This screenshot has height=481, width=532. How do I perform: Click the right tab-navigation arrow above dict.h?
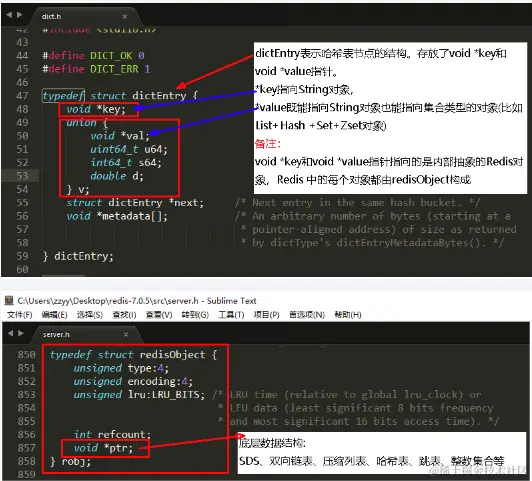point(19,15)
